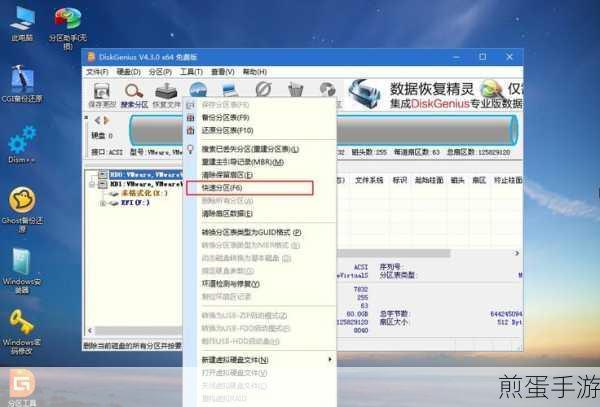Launch the CGI备份还原 desktop icon
600x407 pixels.
point(22,84)
